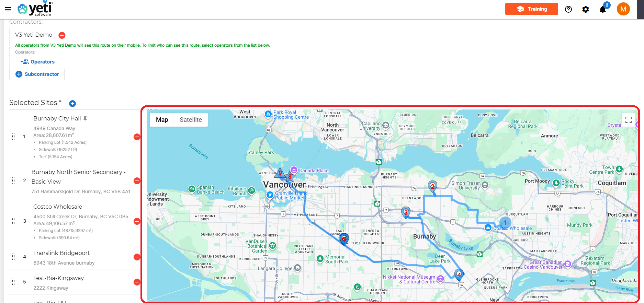Click the Park Royal Shopping Centre pin
The image size is (644, 303).
point(268,114)
